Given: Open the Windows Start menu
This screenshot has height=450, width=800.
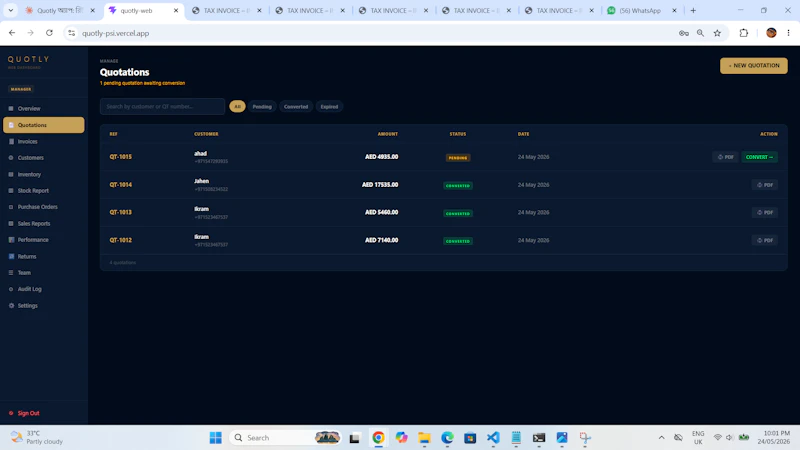Looking at the screenshot, I should [x=215, y=438].
